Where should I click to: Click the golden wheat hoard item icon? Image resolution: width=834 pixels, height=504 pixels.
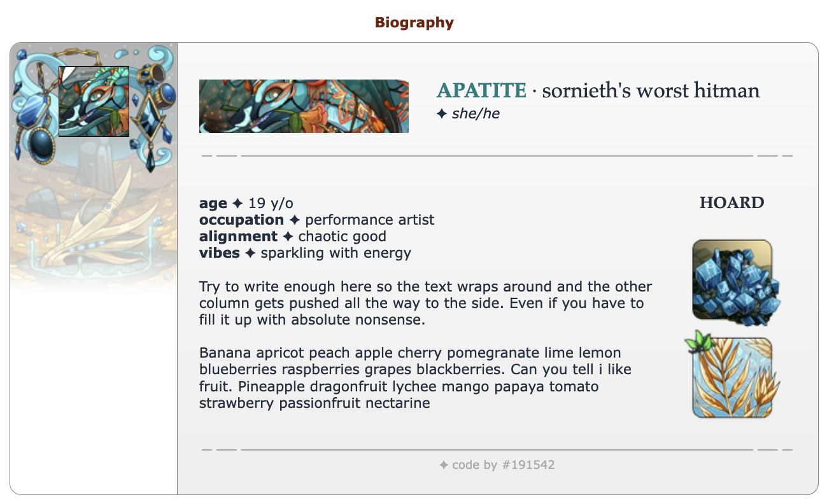click(732, 379)
